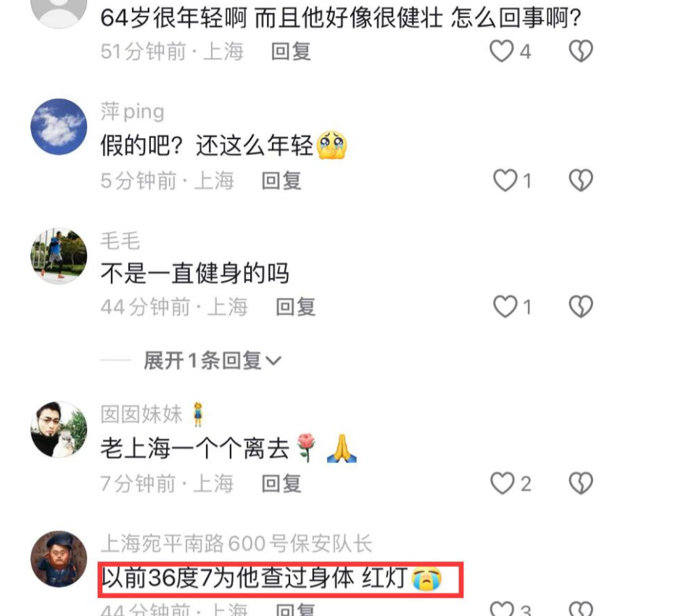Open 毛毛's profile avatar

(59, 256)
